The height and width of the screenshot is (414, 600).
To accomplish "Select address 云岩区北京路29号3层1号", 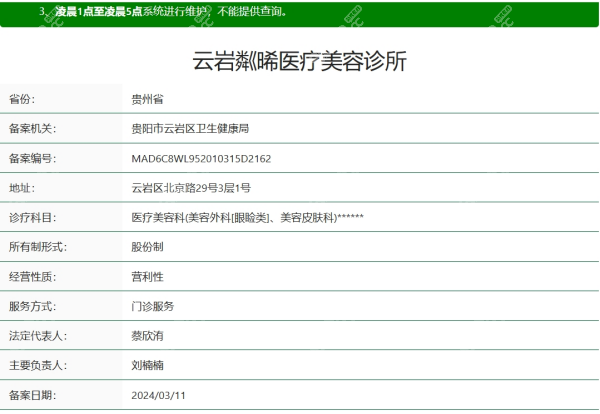I will pyautogui.click(x=191, y=188).
